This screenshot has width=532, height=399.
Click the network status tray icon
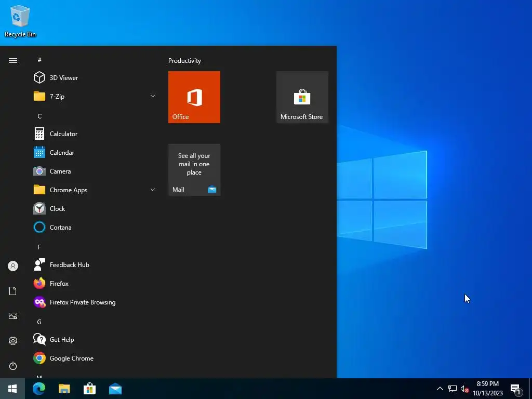point(453,389)
